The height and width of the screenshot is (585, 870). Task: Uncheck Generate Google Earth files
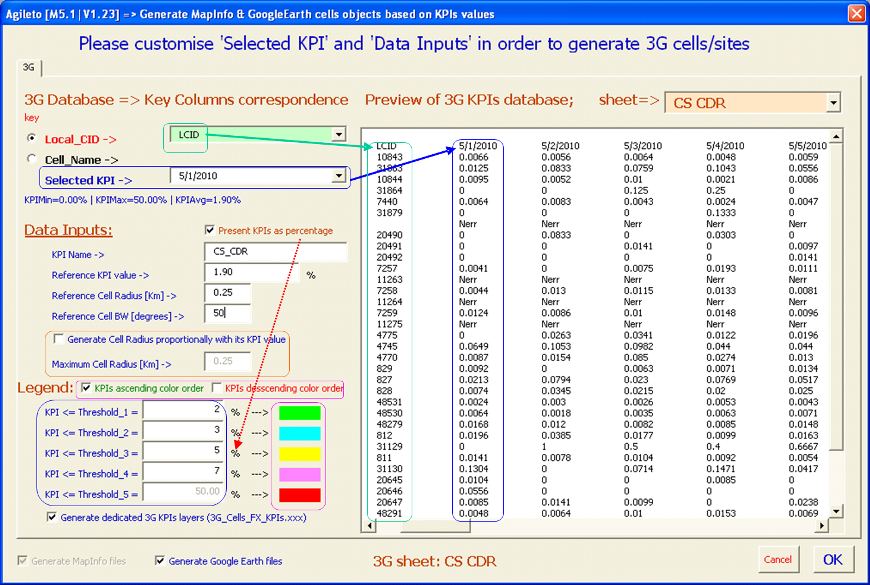point(160,561)
